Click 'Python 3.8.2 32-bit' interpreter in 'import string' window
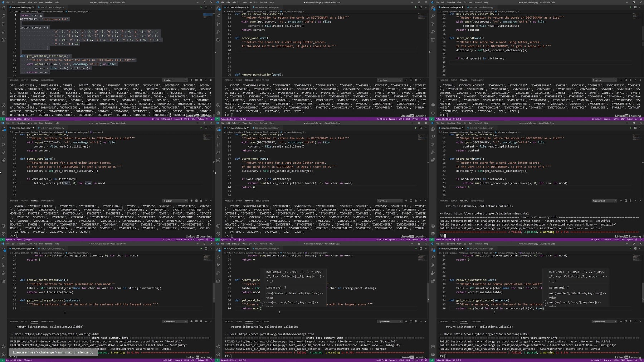This screenshot has width=644, height=362. 14,119
